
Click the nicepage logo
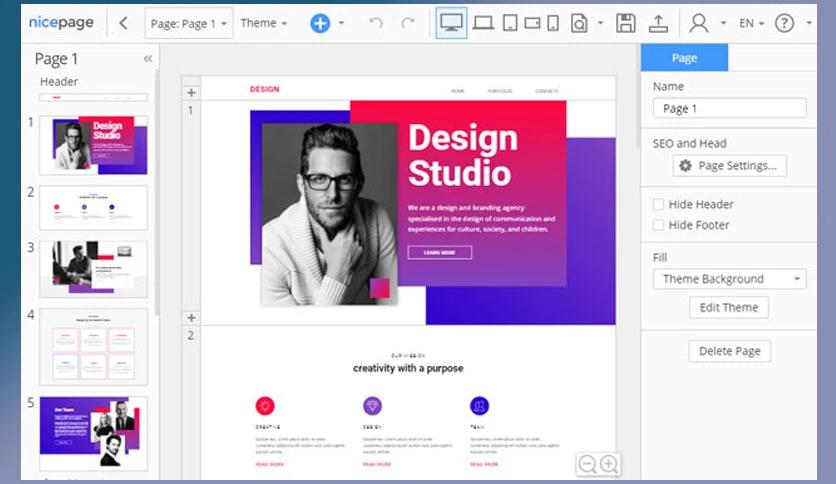(61, 23)
